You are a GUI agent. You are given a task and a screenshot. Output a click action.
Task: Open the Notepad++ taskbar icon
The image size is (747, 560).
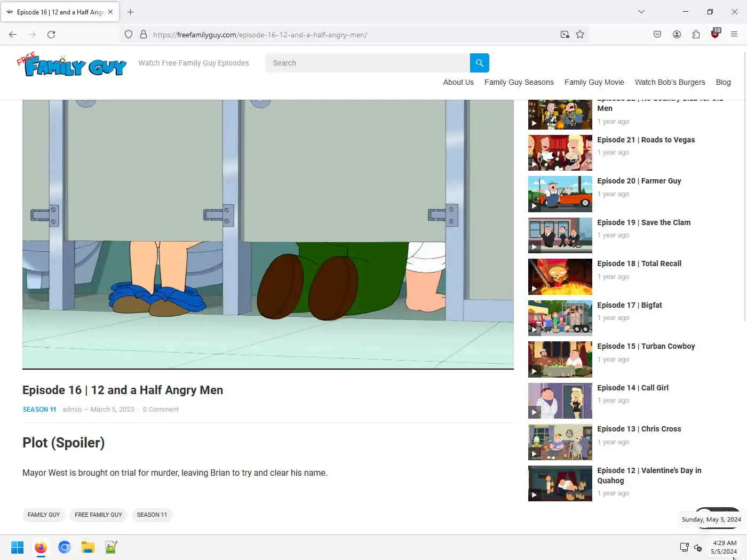(111, 547)
